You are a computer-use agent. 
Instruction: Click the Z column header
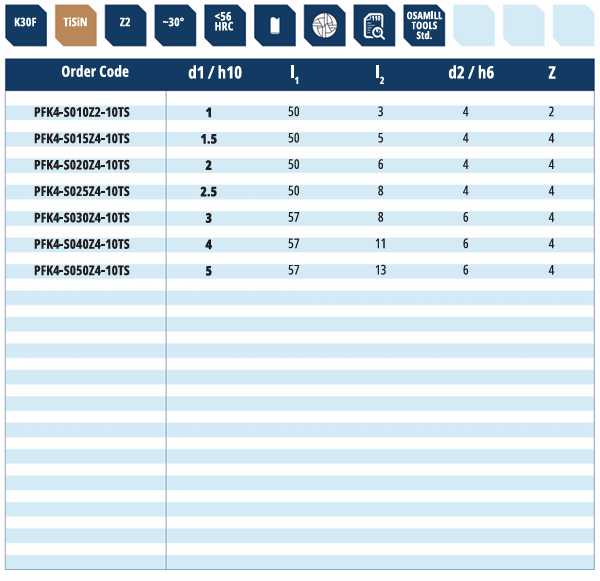coord(552,73)
